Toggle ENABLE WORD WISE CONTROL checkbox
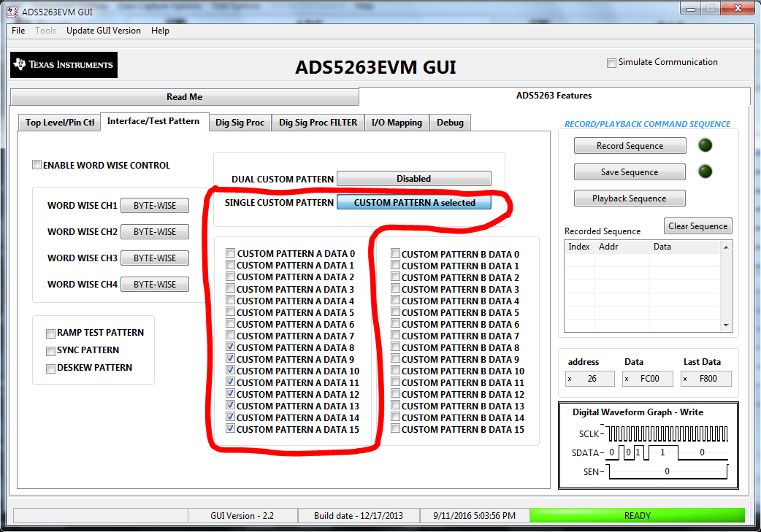This screenshot has height=532, width=761. [37, 165]
